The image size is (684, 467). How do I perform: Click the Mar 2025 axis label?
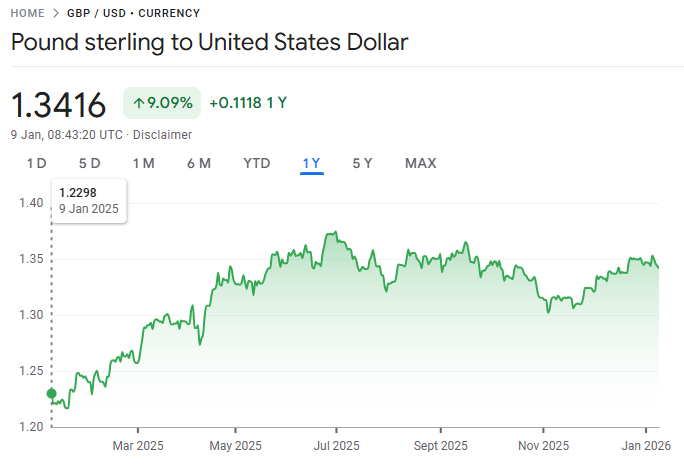click(138, 446)
